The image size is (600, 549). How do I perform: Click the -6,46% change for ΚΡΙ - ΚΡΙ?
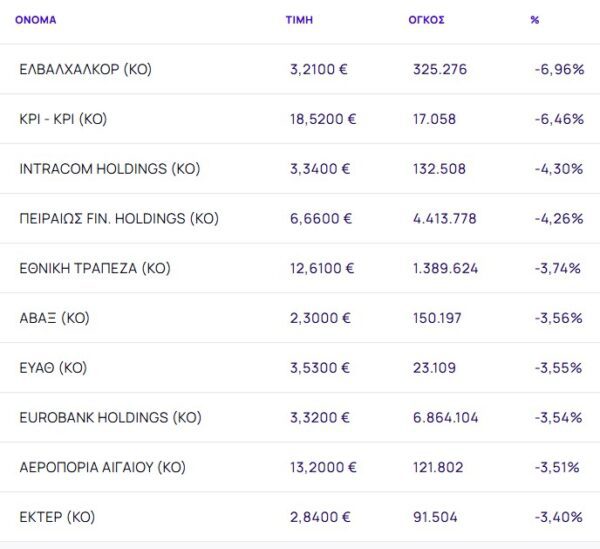click(x=559, y=119)
